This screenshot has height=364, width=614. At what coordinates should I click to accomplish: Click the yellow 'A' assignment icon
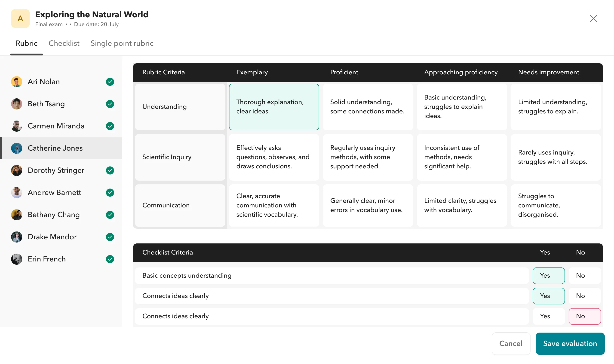click(20, 18)
